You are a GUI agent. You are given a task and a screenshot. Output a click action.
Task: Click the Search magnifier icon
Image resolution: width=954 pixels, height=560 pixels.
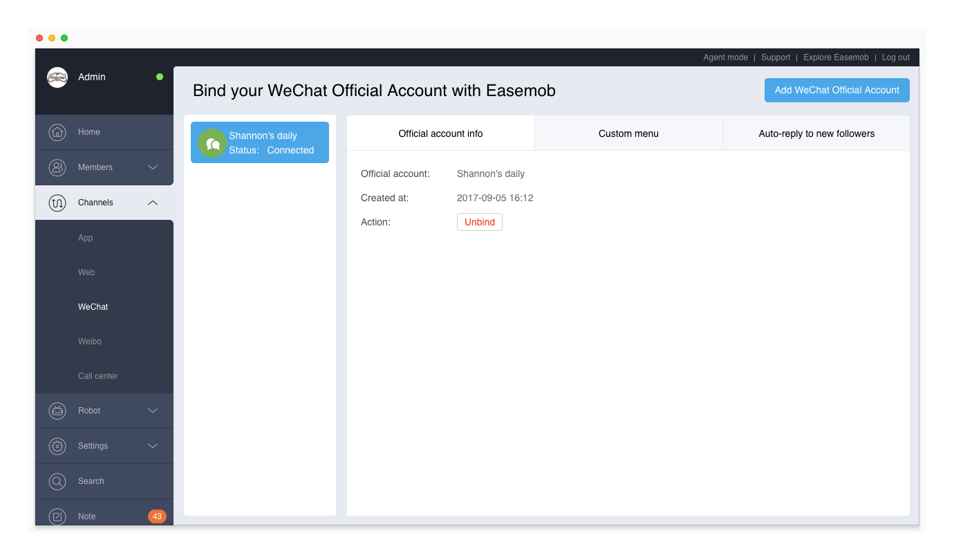pyautogui.click(x=57, y=481)
